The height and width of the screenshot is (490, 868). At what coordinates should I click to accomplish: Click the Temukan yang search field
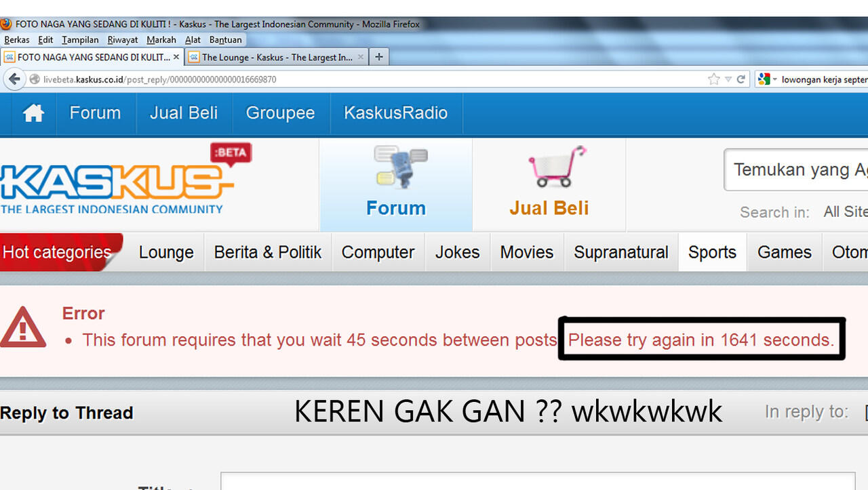click(x=796, y=169)
